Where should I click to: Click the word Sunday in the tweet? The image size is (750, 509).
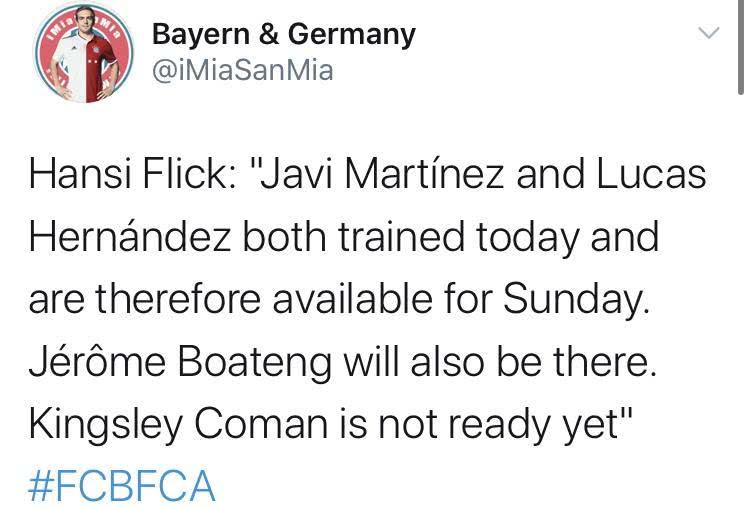(x=573, y=298)
